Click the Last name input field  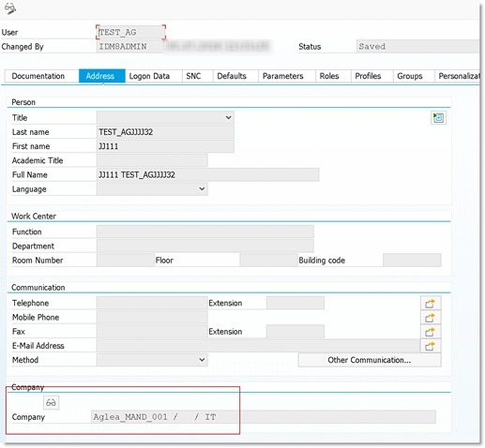(x=165, y=132)
